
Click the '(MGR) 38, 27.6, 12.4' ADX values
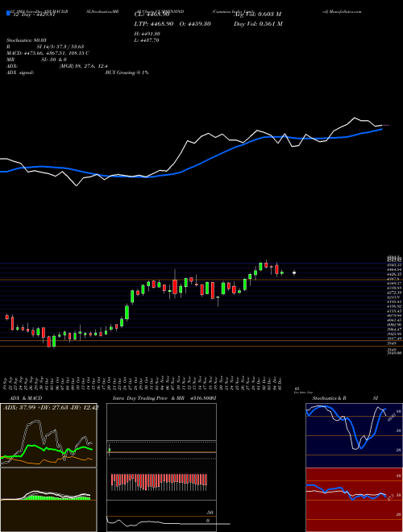point(84,66)
